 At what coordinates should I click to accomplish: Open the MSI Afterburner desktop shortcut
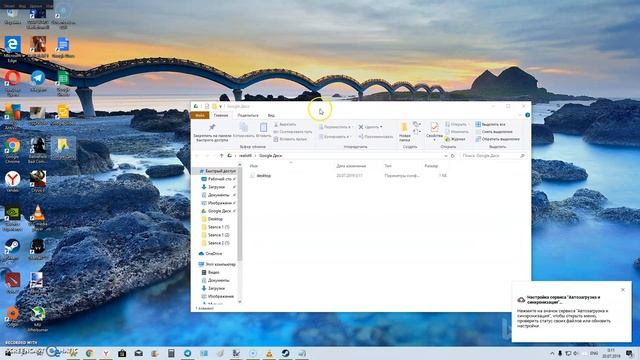(x=38, y=318)
